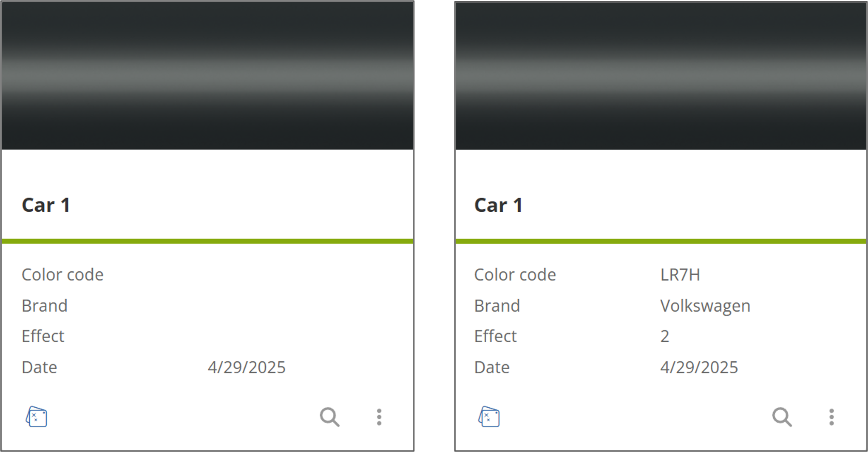
Task: Click the Brand label on left card
Action: point(45,306)
